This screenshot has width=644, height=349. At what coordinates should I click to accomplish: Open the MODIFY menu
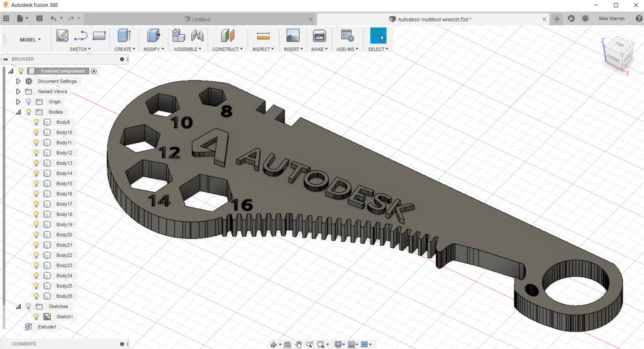[x=153, y=49]
